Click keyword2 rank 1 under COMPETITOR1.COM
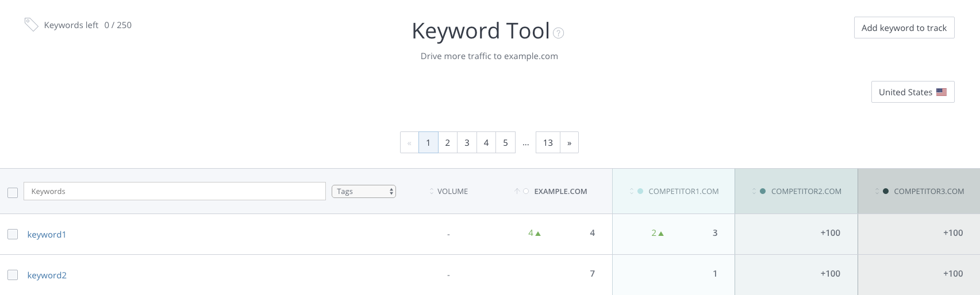The image size is (980, 295). 715,274
